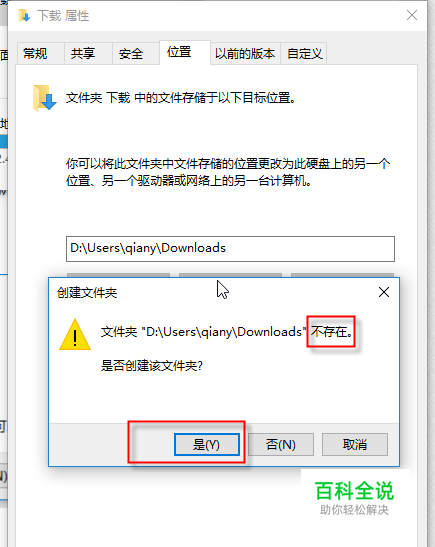Click the 百科全说 watermark logo
Image resolution: width=435 pixels, height=547 pixels.
(354, 498)
